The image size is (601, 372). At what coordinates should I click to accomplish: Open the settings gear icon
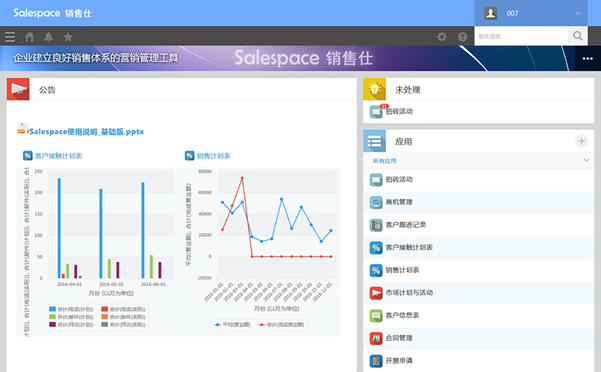[x=442, y=37]
